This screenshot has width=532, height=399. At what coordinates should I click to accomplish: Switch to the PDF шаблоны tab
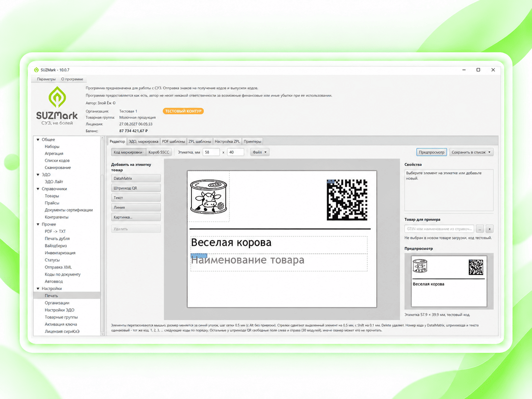pyautogui.click(x=173, y=141)
